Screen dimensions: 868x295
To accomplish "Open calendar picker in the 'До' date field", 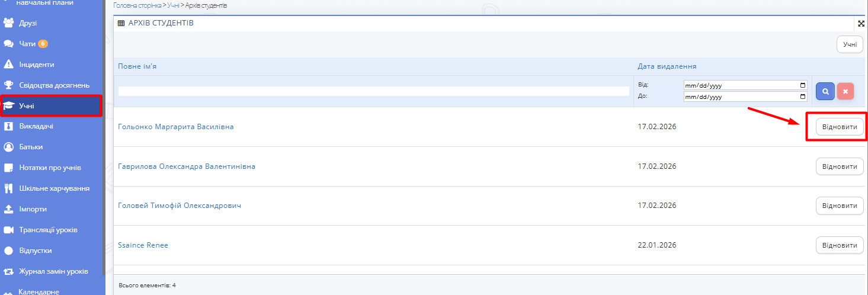I will tap(803, 97).
